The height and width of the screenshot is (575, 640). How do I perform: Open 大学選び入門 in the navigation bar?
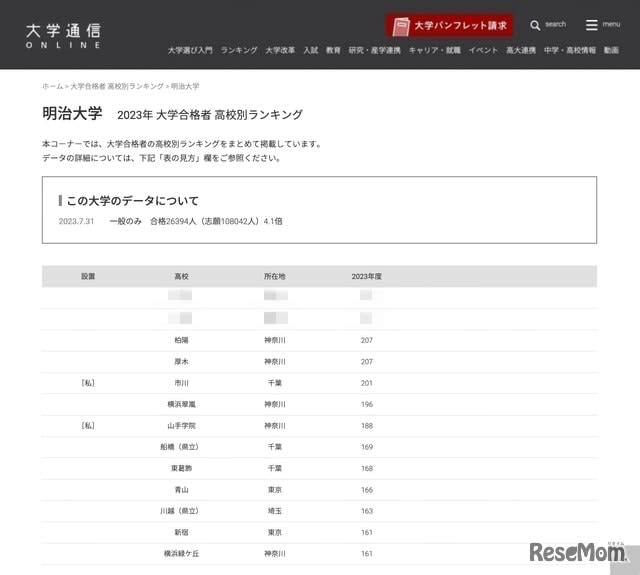click(x=190, y=50)
